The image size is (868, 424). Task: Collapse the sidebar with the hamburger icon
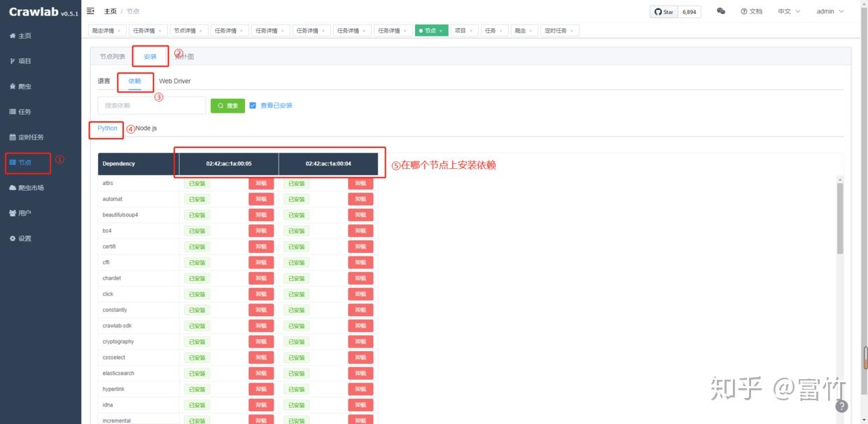(x=90, y=11)
